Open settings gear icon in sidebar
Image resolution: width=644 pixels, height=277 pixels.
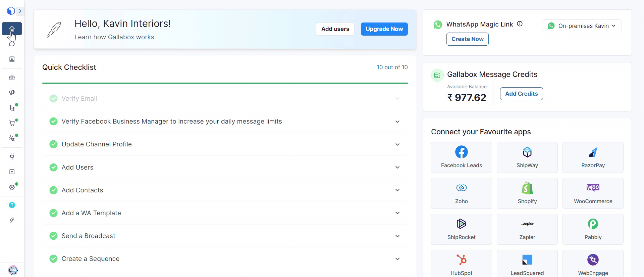coord(12,187)
